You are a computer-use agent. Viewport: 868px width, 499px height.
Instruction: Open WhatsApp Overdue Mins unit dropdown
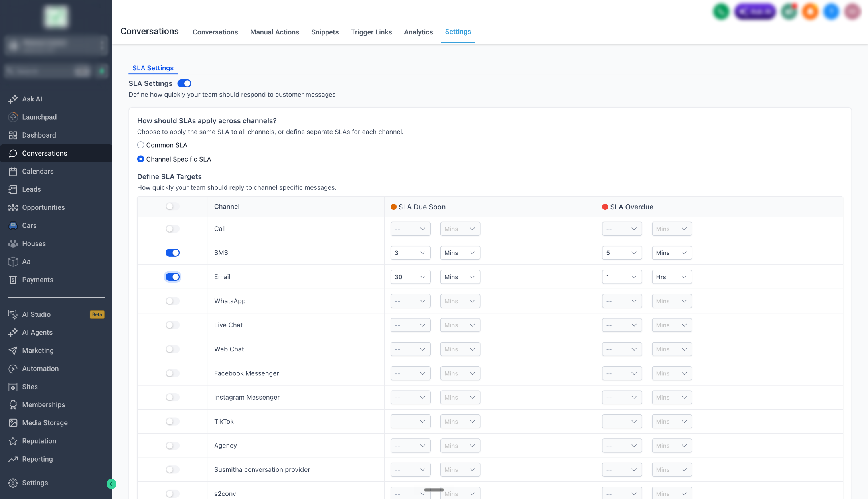point(672,301)
